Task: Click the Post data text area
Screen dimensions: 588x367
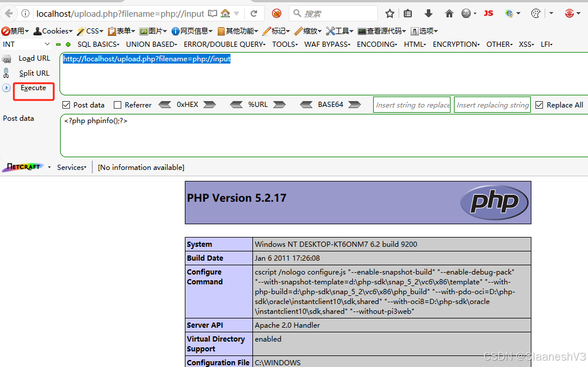Action: point(324,135)
